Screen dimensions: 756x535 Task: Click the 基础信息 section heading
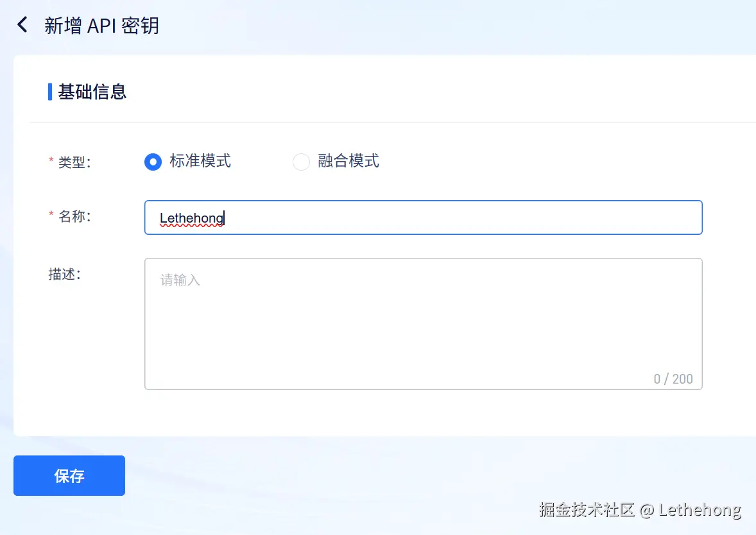92,92
